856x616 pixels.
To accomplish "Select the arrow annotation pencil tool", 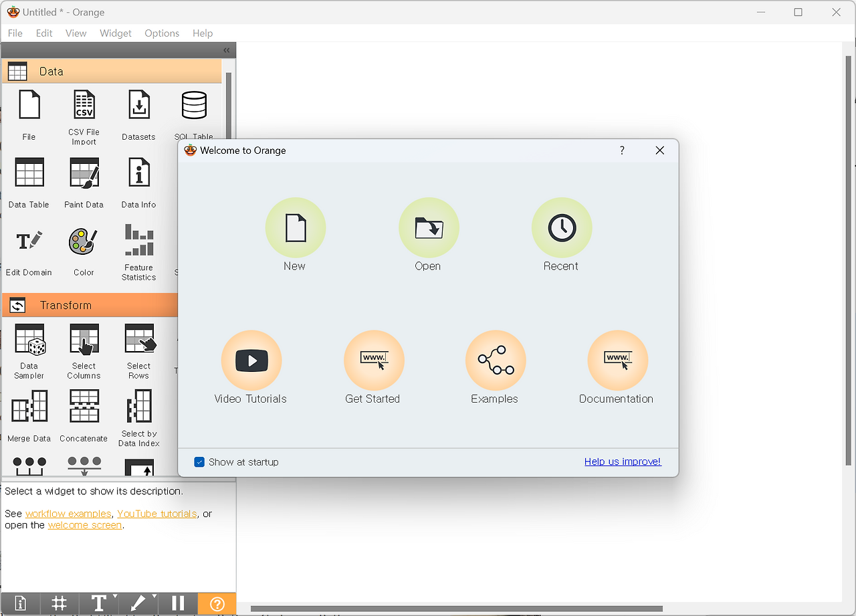I will [138, 603].
